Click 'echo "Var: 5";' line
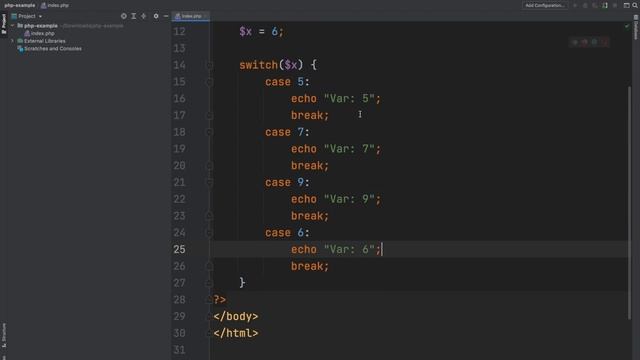The height and width of the screenshot is (360, 640). pos(336,99)
